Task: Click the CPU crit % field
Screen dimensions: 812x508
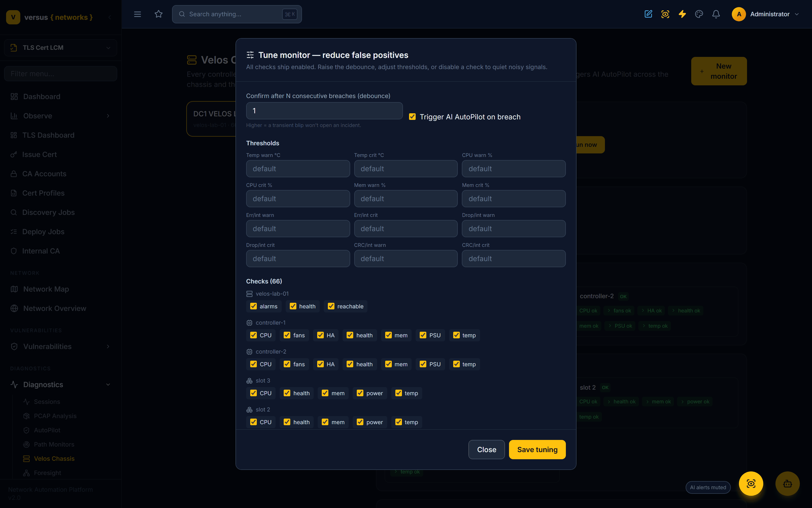Action: pyautogui.click(x=298, y=199)
